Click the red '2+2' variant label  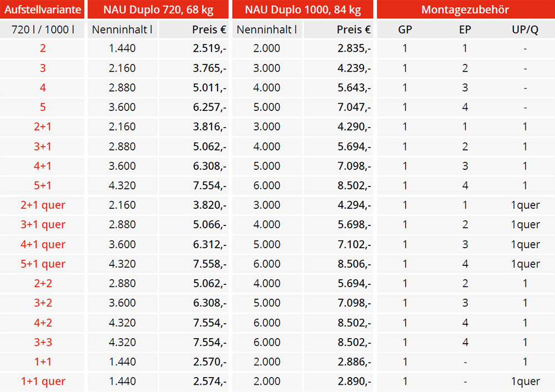[43, 283]
